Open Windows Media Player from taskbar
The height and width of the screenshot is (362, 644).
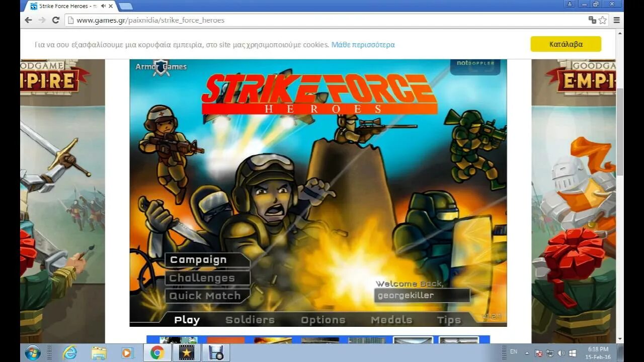coord(128,353)
